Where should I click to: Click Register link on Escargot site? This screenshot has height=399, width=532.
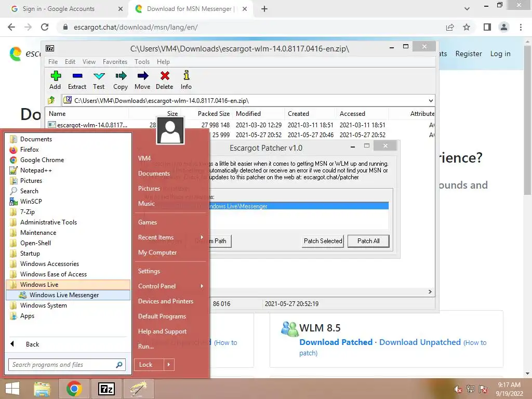pyautogui.click(x=469, y=54)
